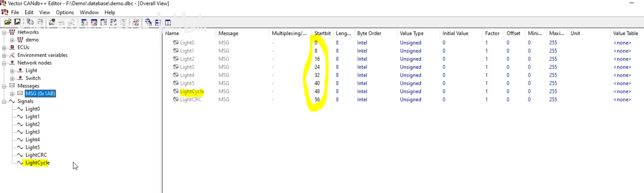Collapse the Network nodes tree node

point(4,63)
